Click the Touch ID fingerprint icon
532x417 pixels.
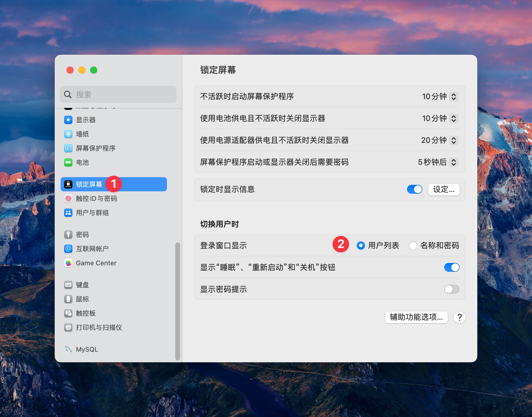click(68, 198)
